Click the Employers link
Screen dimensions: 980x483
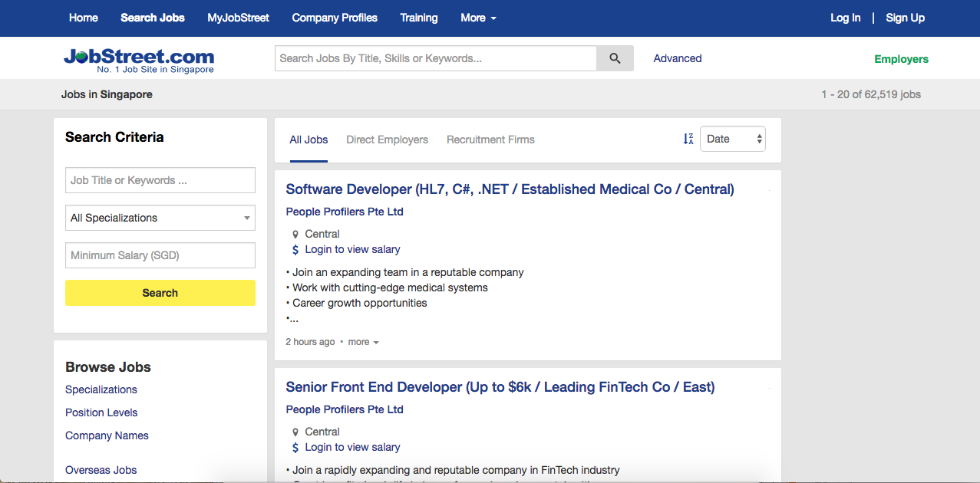click(901, 59)
